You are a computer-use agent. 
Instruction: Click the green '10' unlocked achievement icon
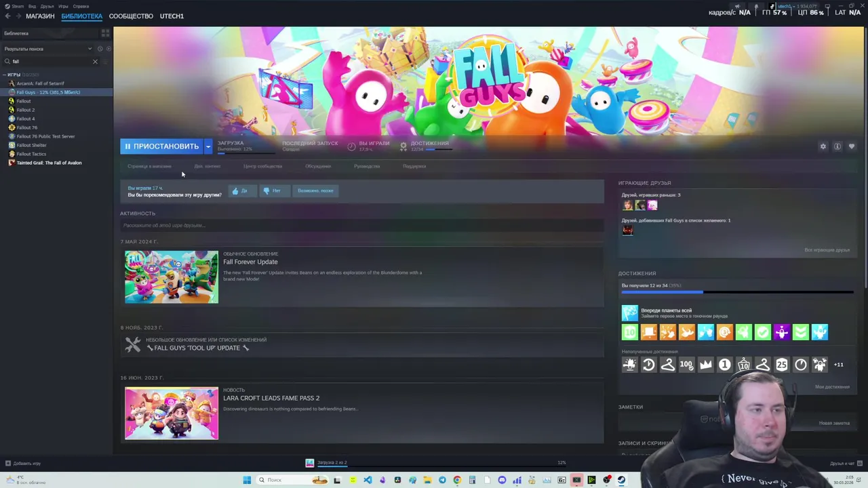tap(630, 332)
